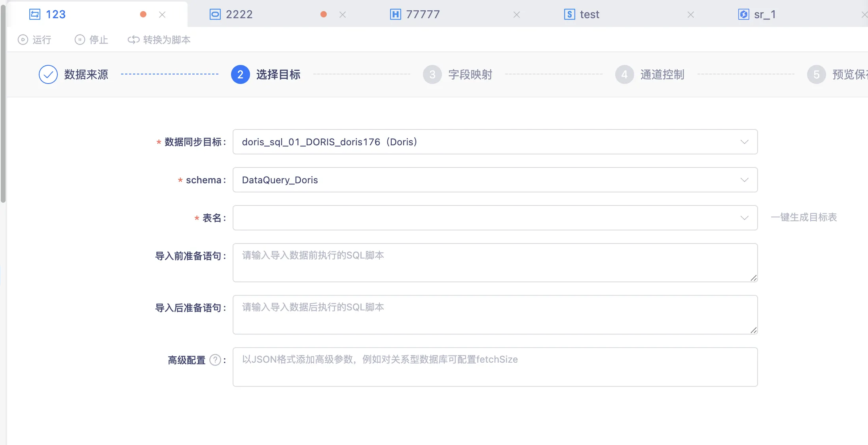Switch to the 2222 tab
This screenshot has height=445, width=868.
click(239, 15)
